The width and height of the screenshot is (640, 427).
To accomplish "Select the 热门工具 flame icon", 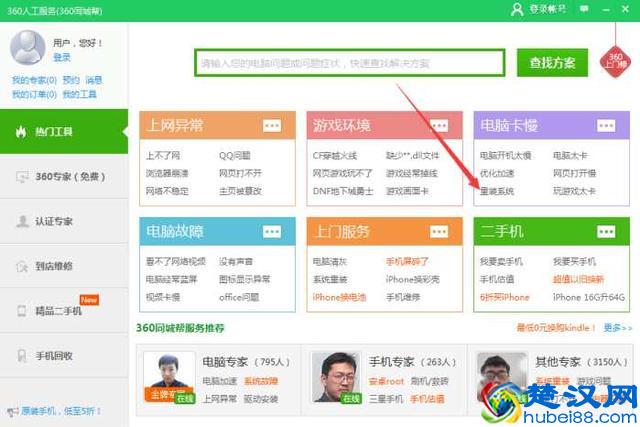I will tap(21, 131).
